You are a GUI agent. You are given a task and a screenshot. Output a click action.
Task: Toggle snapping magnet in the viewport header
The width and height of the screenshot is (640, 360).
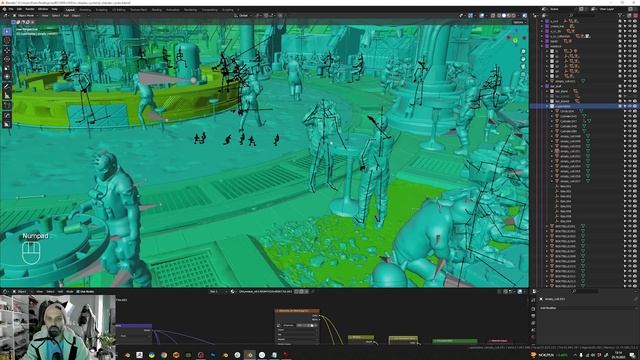[x=266, y=16]
